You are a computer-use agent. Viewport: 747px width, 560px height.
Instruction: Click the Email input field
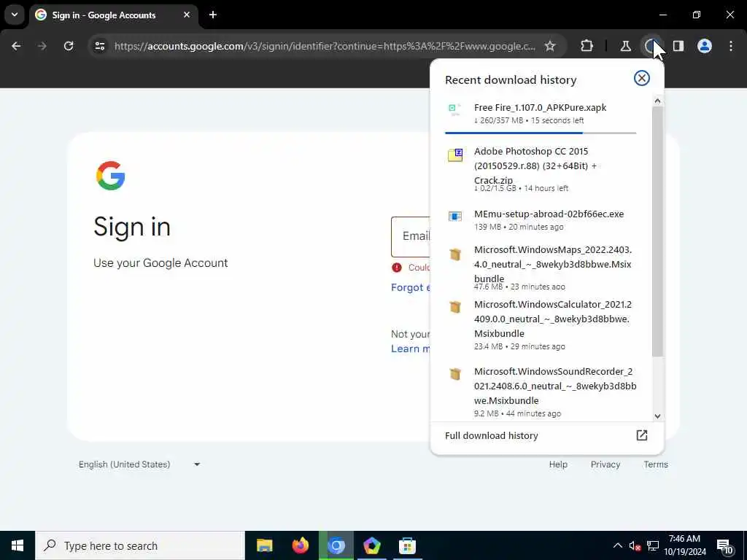[x=410, y=237]
